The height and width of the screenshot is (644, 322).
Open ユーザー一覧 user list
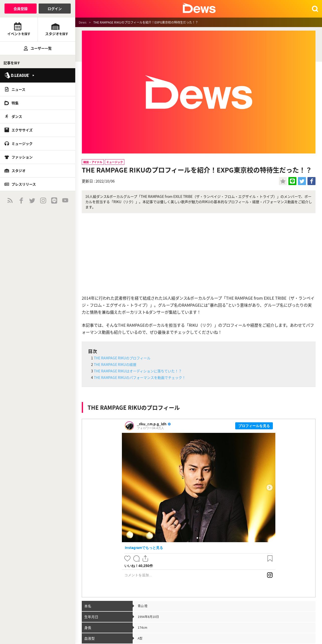[38, 48]
